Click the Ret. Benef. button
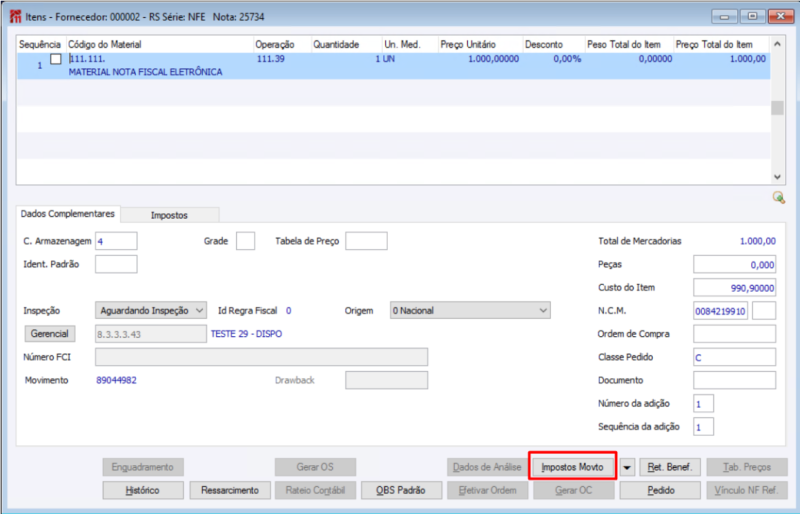 point(670,467)
